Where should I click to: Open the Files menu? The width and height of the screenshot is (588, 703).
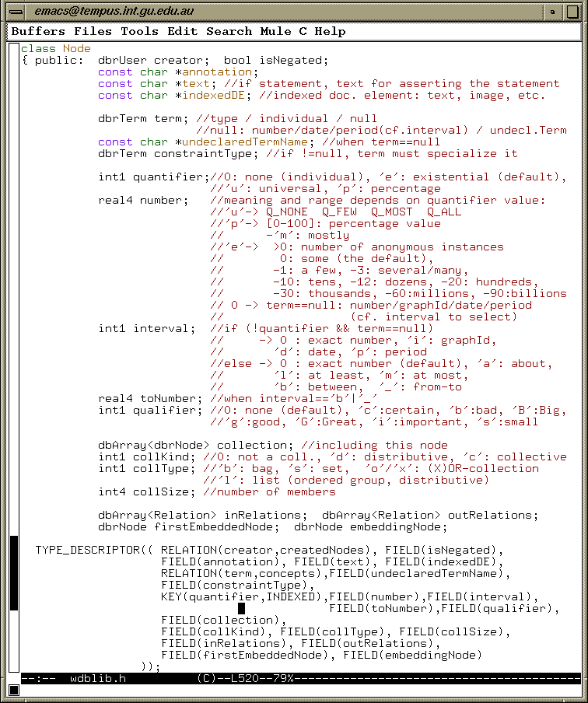[93, 32]
